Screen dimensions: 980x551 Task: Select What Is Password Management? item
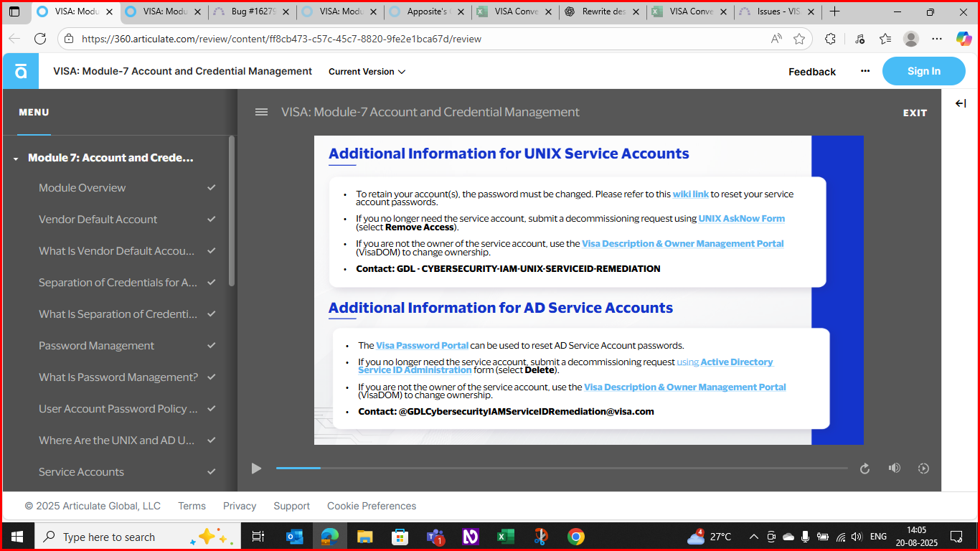click(117, 377)
